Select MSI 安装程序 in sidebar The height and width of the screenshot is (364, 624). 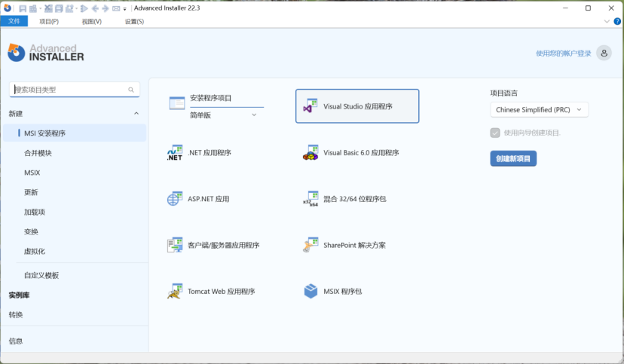(x=75, y=133)
